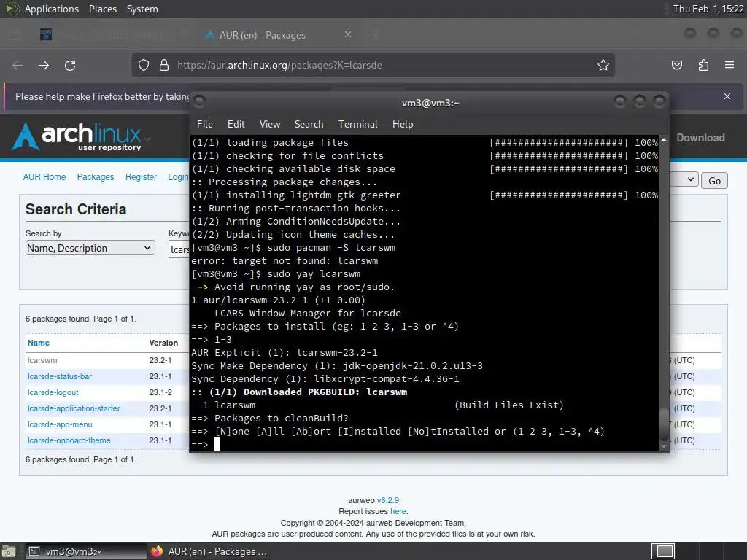Click the padlock site security icon

click(164, 65)
